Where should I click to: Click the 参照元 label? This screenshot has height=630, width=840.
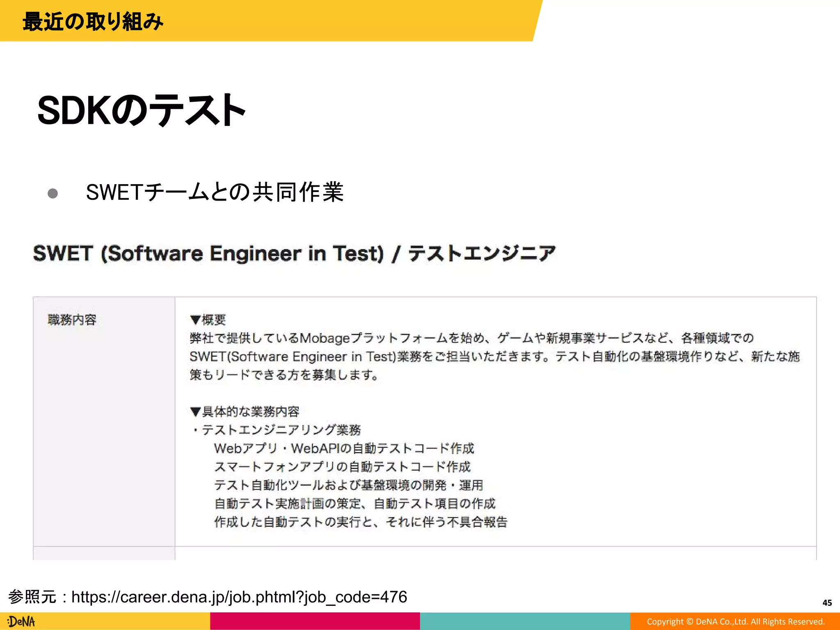(x=32, y=597)
